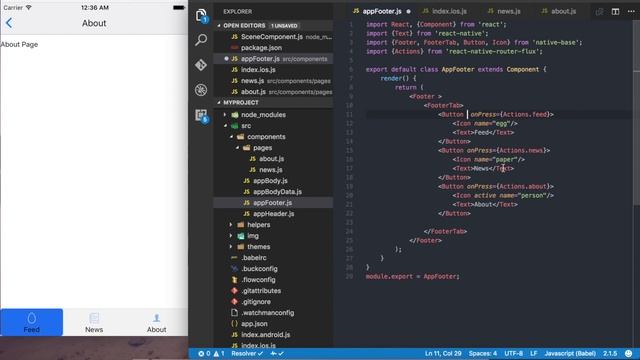Tap the News tab in simulator footer
Viewport: 640px width, 360px height.
pos(94,322)
